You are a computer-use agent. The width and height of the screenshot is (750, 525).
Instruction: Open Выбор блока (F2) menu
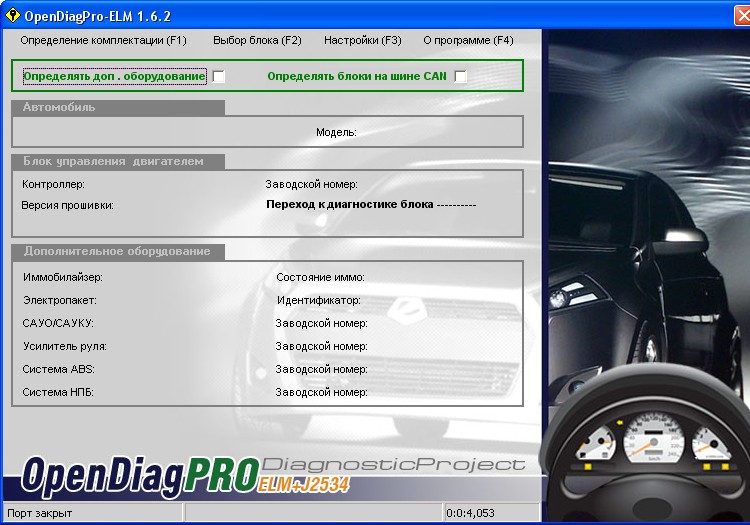[257, 41]
